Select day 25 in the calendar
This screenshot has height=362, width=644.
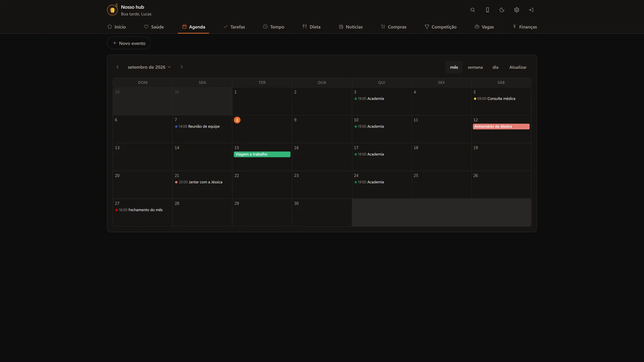coord(441,185)
